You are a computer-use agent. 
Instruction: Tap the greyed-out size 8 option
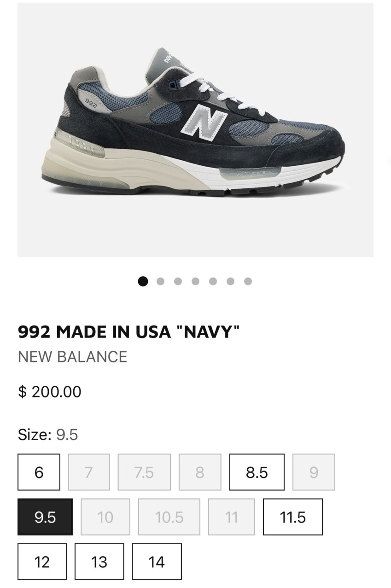[x=200, y=472]
